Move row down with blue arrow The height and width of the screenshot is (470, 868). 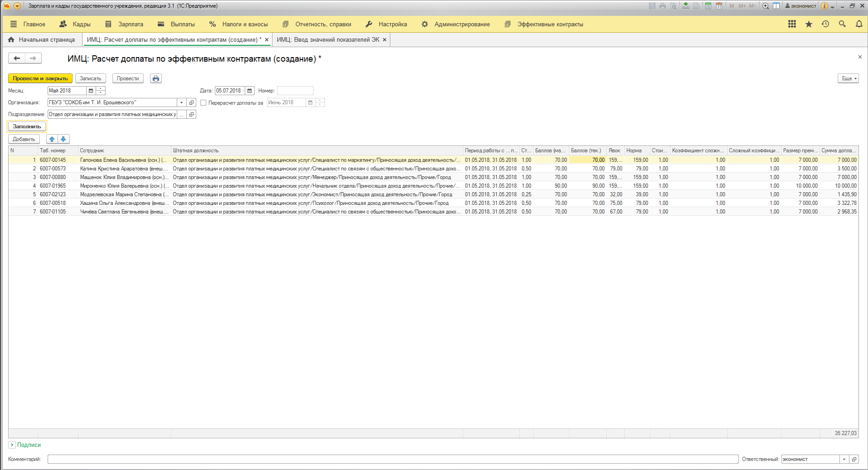coord(63,139)
